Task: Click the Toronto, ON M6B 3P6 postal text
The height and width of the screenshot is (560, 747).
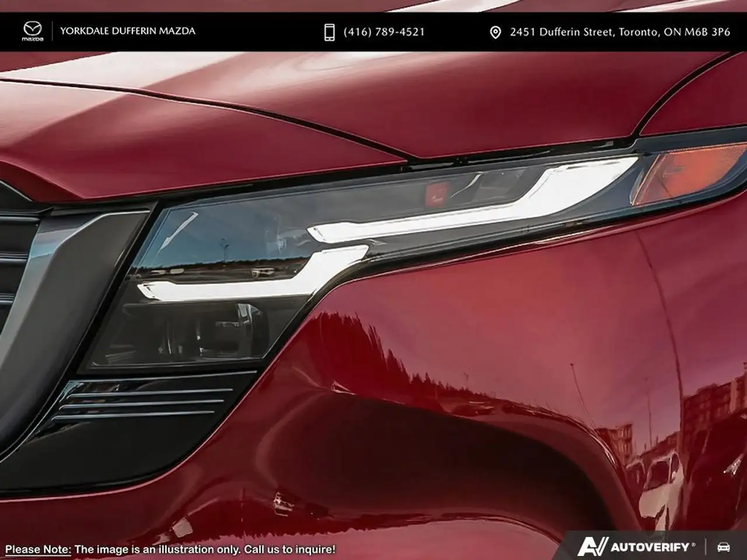Action: tap(674, 32)
